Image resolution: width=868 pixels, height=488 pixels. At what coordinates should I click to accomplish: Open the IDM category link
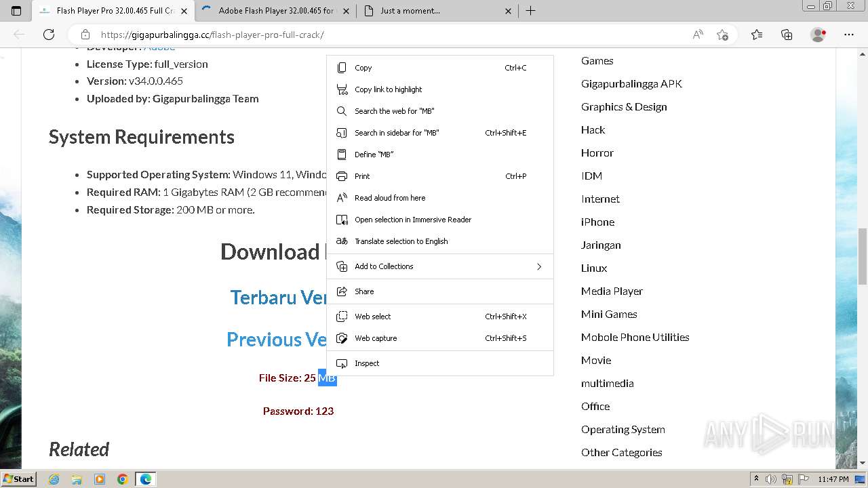[x=591, y=176]
